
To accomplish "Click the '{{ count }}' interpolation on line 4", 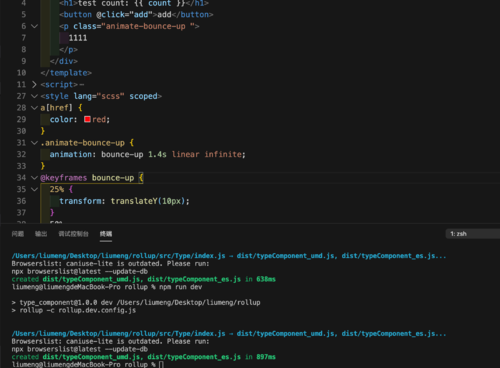I will 159,3.
